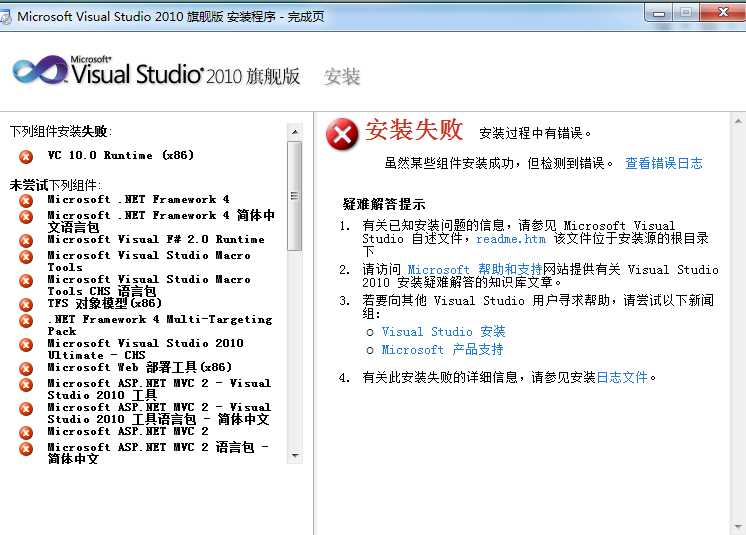Viewport: 746px width, 535px height.
Task: Click the component list scroll-down arrow
Action: pyautogui.click(x=295, y=456)
